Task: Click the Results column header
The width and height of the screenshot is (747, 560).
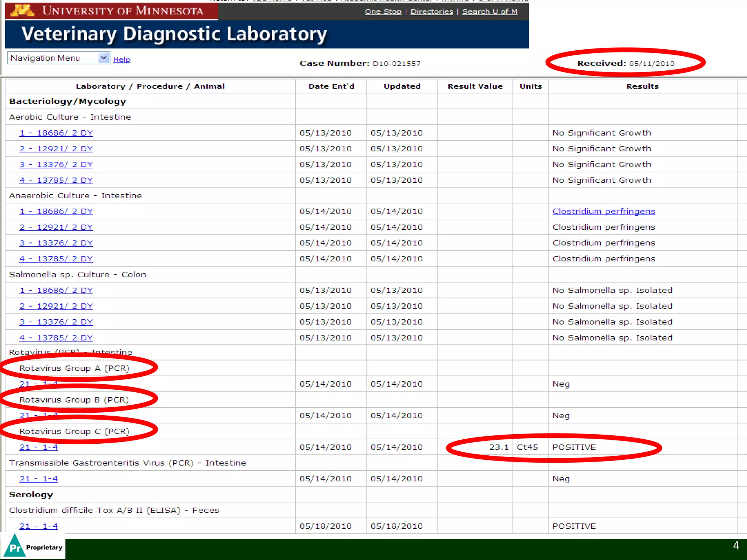Action: pos(642,86)
